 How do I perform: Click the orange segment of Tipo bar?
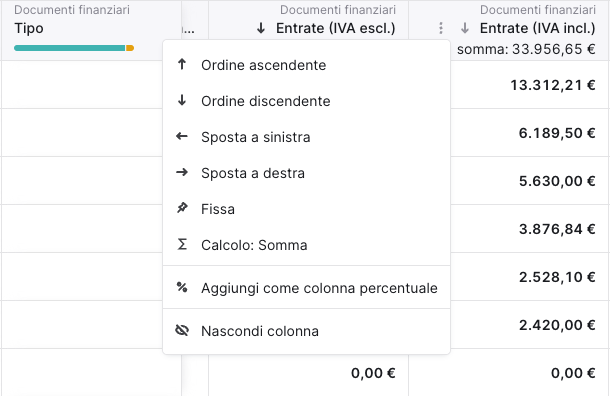(x=130, y=48)
